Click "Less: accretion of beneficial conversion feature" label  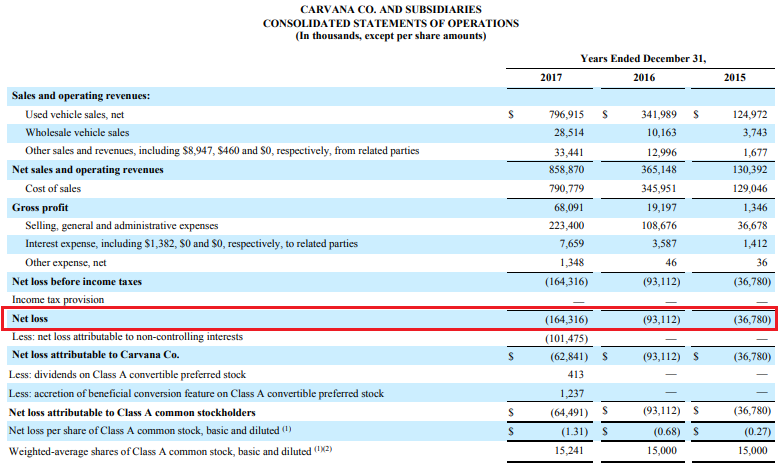[196, 393]
